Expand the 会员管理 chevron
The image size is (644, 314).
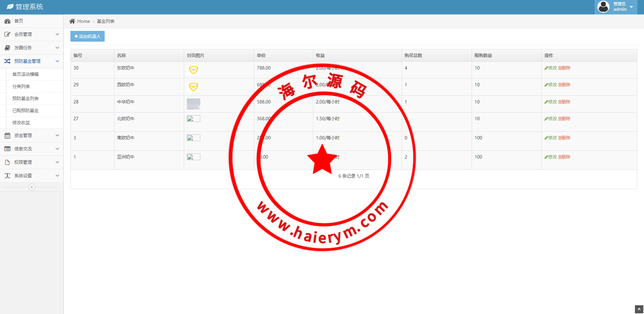click(x=57, y=34)
